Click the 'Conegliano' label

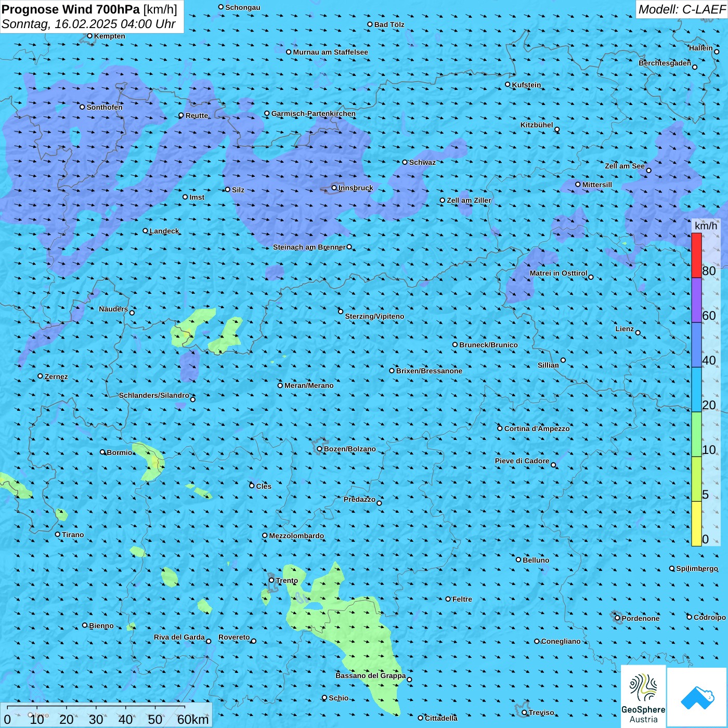(x=561, y=641)
